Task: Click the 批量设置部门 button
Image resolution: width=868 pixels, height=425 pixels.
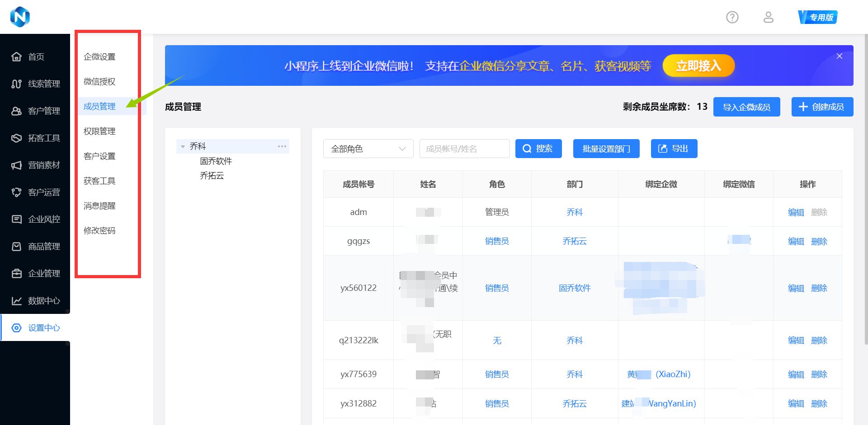Action: 606,149
